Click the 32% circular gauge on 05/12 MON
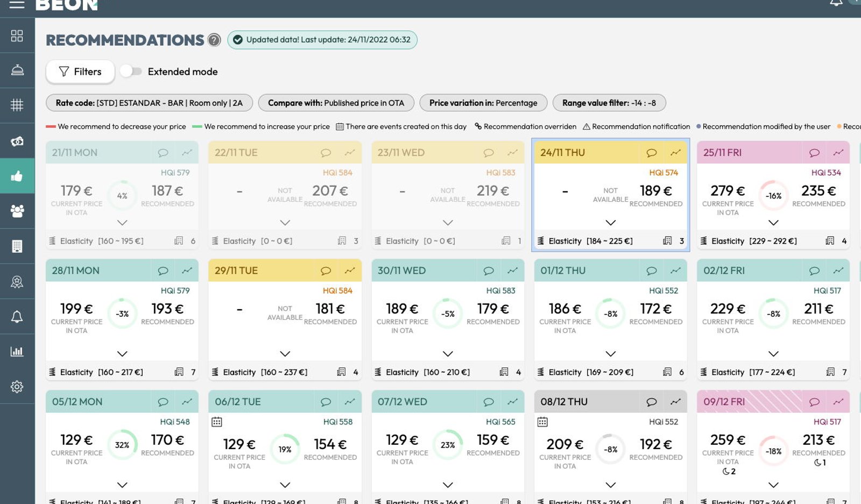This screenshot has width=861, height=504. pyautogui.click(x=122, y=445)
